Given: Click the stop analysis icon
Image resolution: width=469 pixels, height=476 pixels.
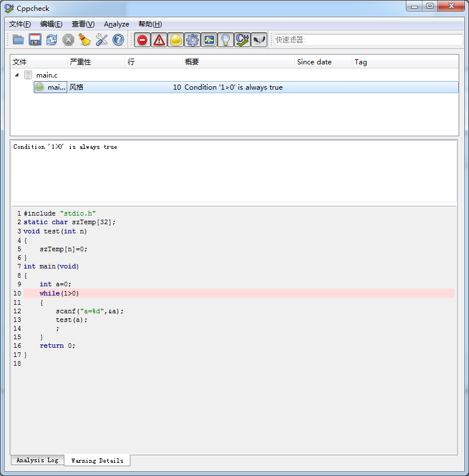Looking at the screenshot, I should (x=68, y=40).
